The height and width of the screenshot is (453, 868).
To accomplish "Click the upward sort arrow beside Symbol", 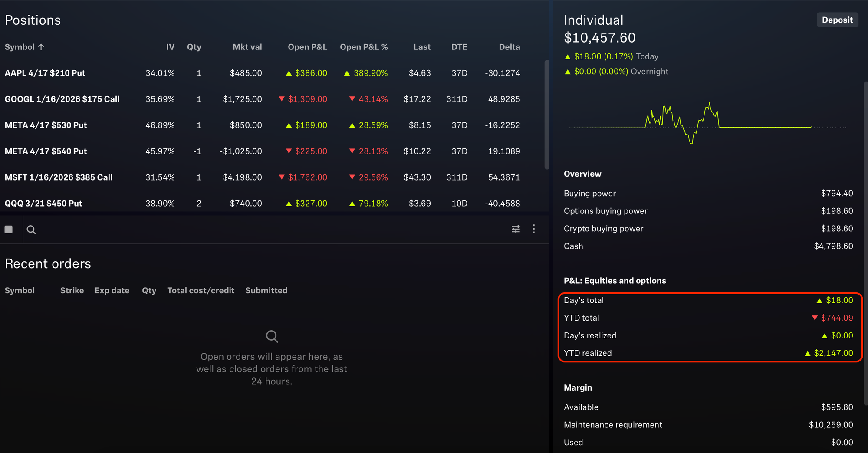I will (x=41, y=47).
